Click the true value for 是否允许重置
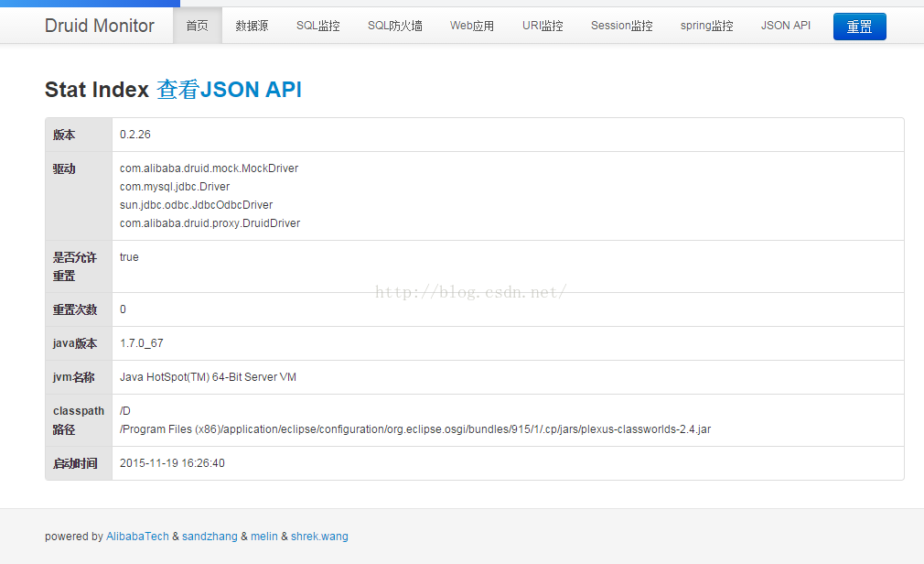The width and height of the screenshot is (924, 564). point(129,256)
